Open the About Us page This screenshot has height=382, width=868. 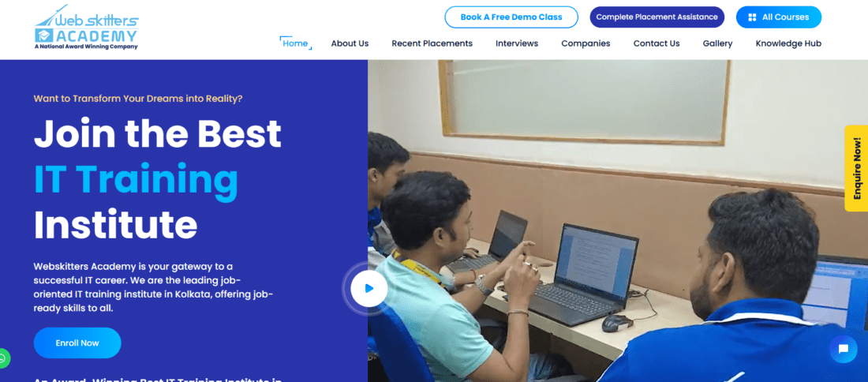pos(350,43)
